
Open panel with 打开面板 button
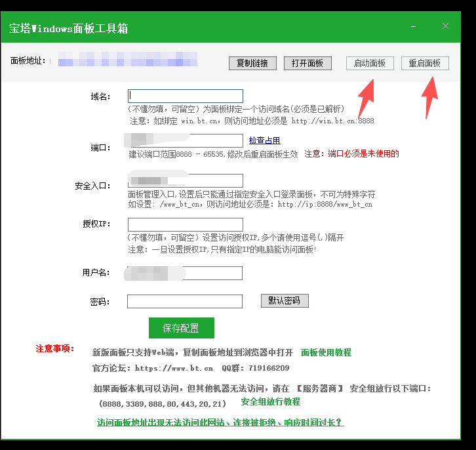307,63
